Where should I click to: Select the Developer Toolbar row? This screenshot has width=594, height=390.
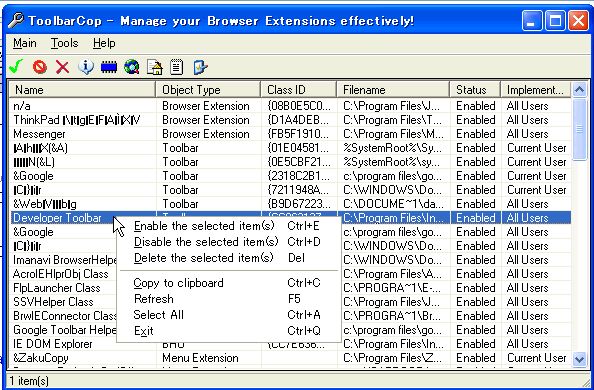pos(290,218)
